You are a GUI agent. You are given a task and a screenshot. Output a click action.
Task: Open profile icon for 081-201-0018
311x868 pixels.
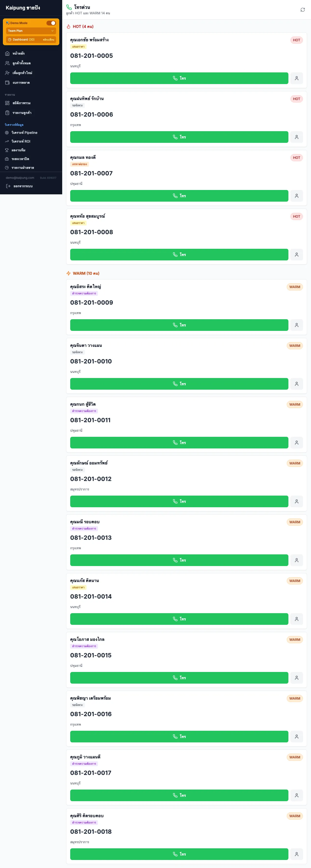pyautogui.click(x=296, y=854)
